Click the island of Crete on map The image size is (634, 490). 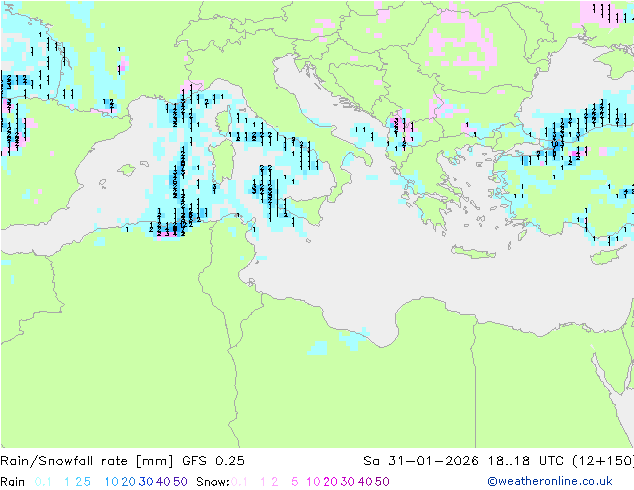coord(473,252)
